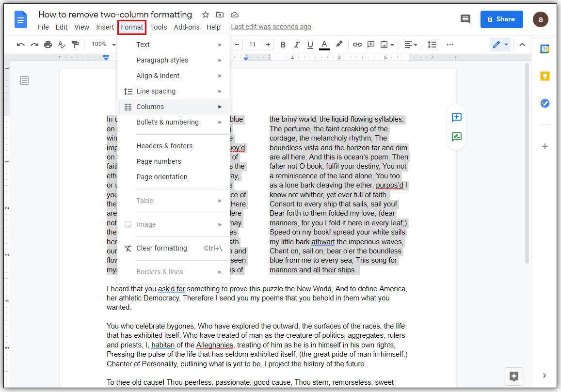Increase font size with plus button
This screenshot has width=561, height=392.
click(268, 45)
